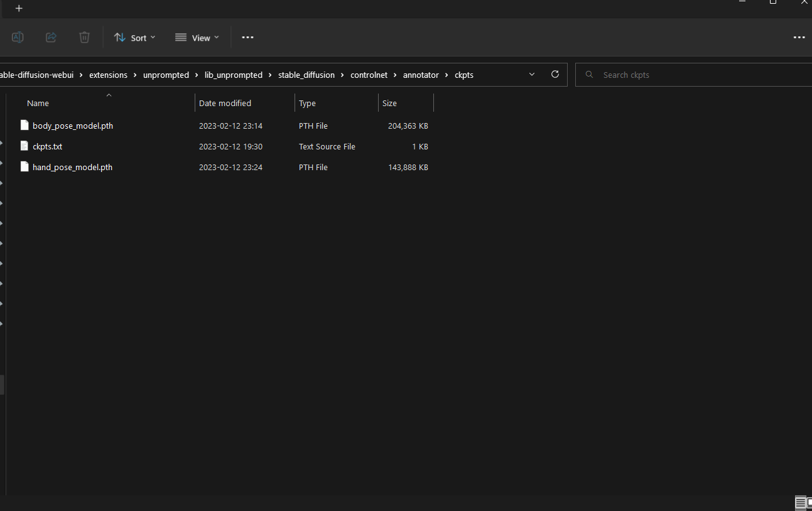Open the View dropdown menu

(x=197, y=38)
